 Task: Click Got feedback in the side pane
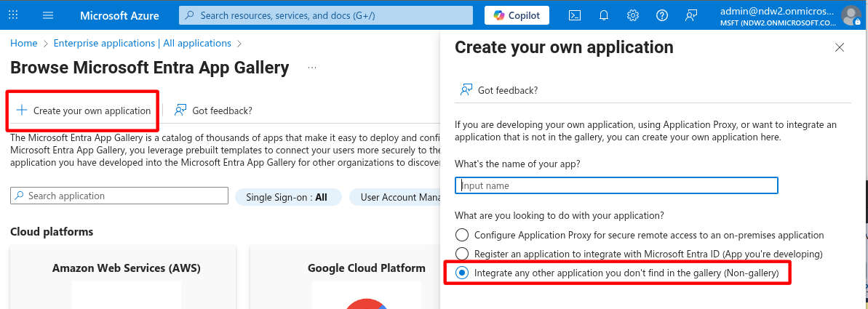coord(499,90)
